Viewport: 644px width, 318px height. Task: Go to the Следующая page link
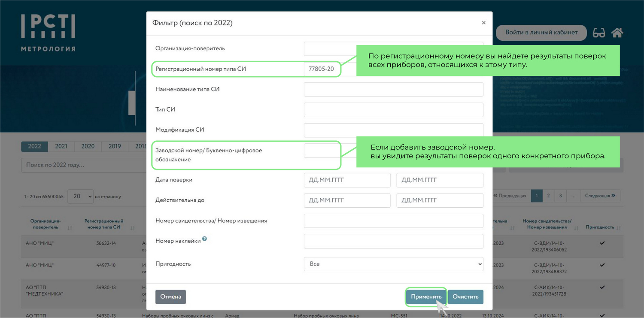(x=602, y=196)
